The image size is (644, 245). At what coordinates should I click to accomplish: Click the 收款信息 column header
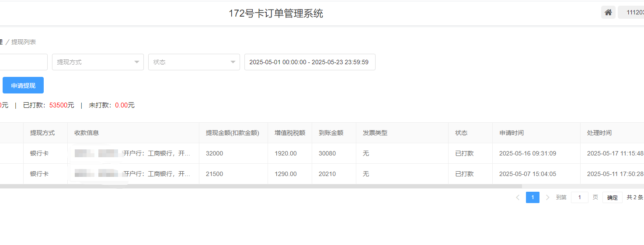[x=87, y=133]
